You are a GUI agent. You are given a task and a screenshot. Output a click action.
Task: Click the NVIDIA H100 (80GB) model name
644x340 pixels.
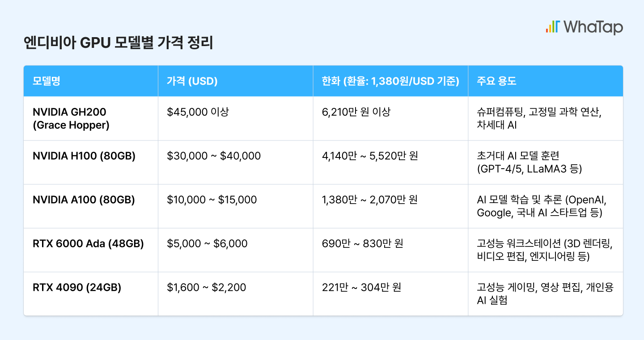[84, 156]
